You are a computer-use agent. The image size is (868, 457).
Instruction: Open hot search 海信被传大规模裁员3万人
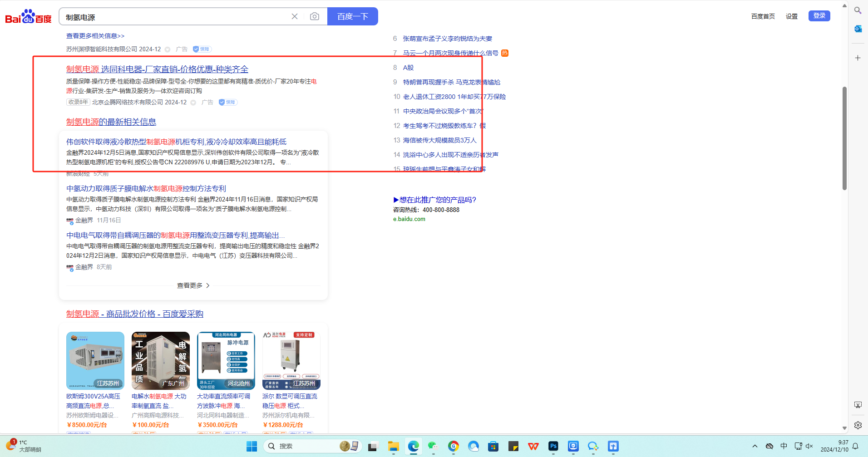(x=440, y=140)
